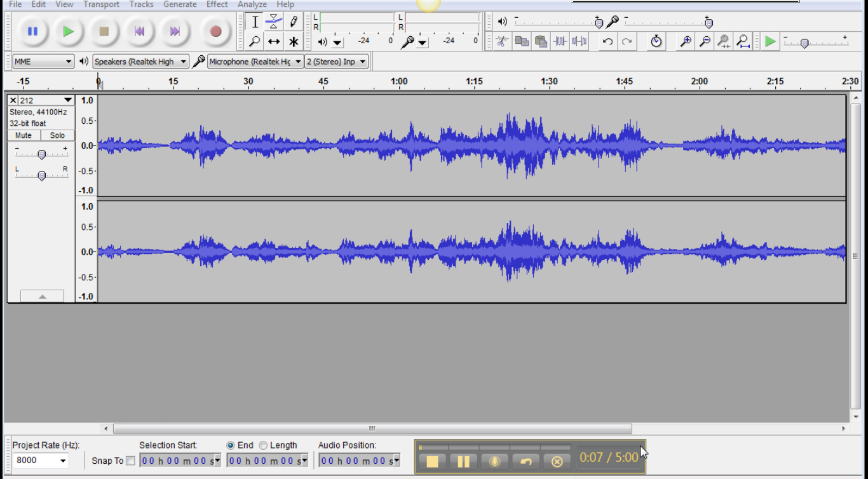The height and width of the screenshot is (479, 868).
Task: Click the microphone icon beside input meter
Action: point(407,41)
